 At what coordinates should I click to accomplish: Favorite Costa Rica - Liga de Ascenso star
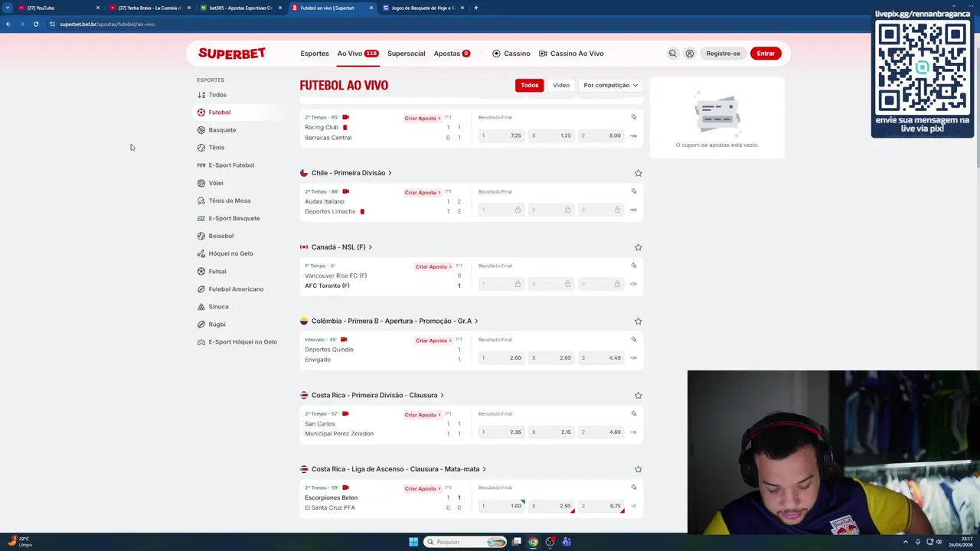pos(638,469)
